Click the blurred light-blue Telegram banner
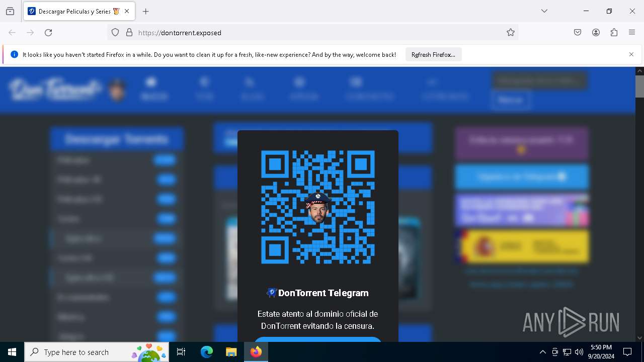Viewport: 644px width, 362px height. pos(522,176)
